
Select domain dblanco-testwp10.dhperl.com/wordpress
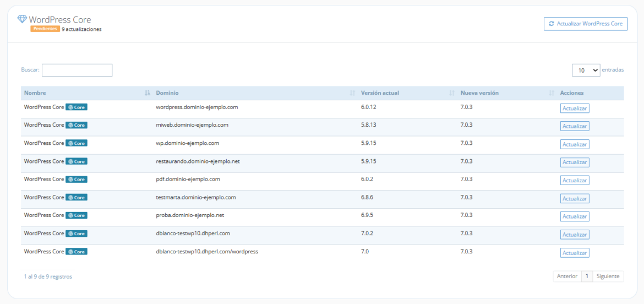(x=207, y=252)
